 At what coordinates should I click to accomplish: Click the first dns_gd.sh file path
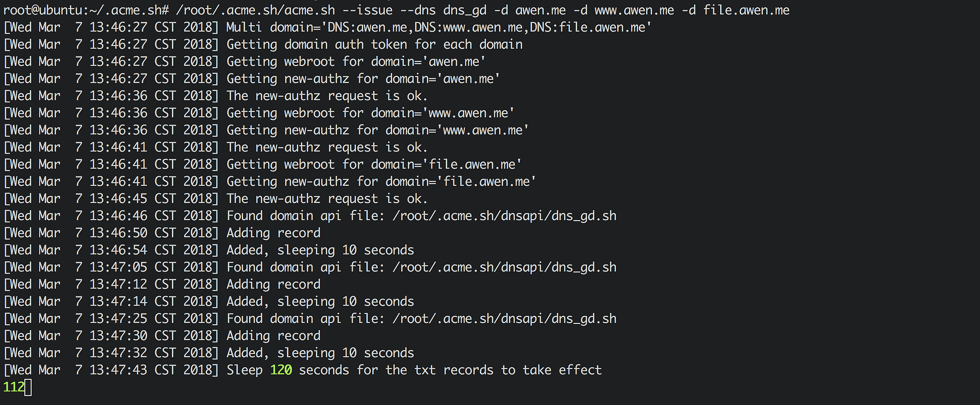click(504, 216)
